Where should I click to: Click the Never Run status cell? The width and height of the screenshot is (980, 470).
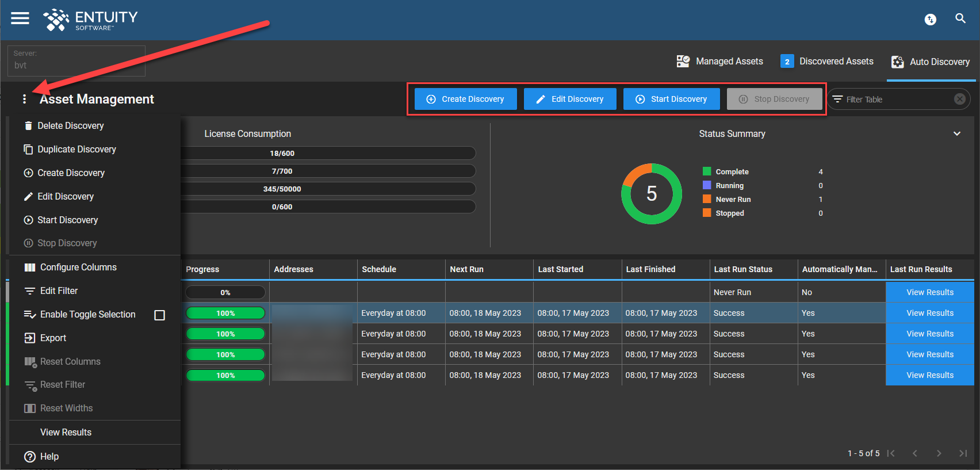click(753, 292)
